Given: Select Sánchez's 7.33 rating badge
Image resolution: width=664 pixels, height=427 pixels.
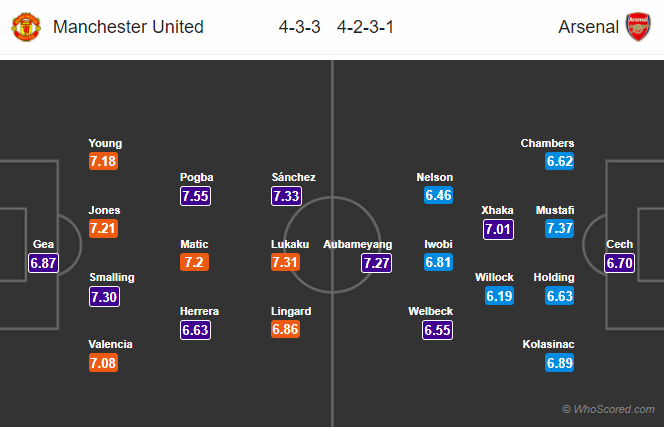Looking at the screenshot, I should (x=287, y=196).
